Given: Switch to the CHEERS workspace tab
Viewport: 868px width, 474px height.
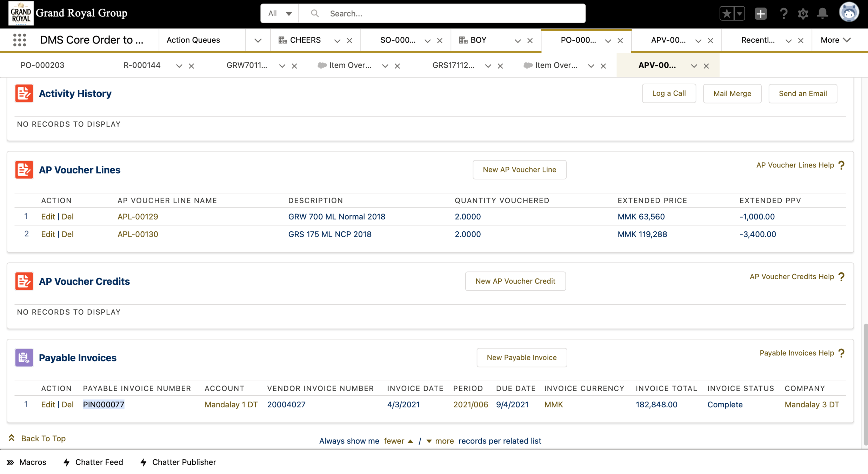Looking at the screenshot, I should tap(305, 40).
